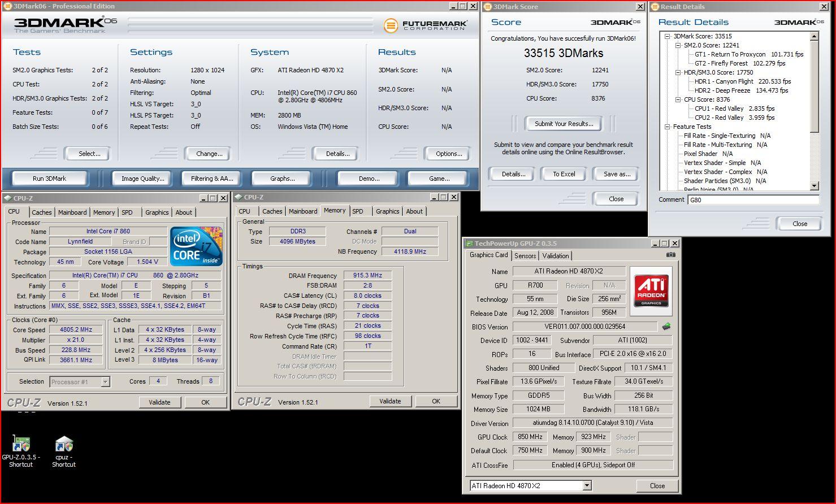Close the 3DMark Score dialog via Close button
The image size is (836, 504).
tap(616, 199)
